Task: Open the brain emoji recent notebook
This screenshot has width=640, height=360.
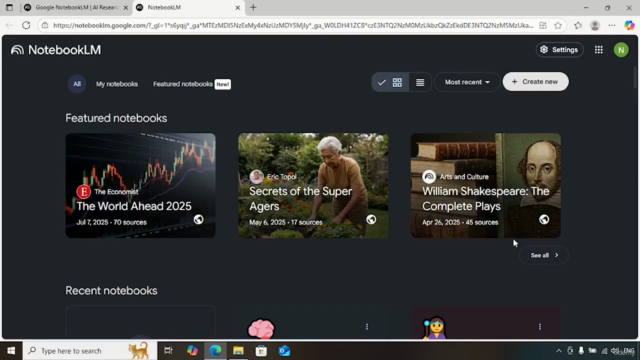Action: 313,322
